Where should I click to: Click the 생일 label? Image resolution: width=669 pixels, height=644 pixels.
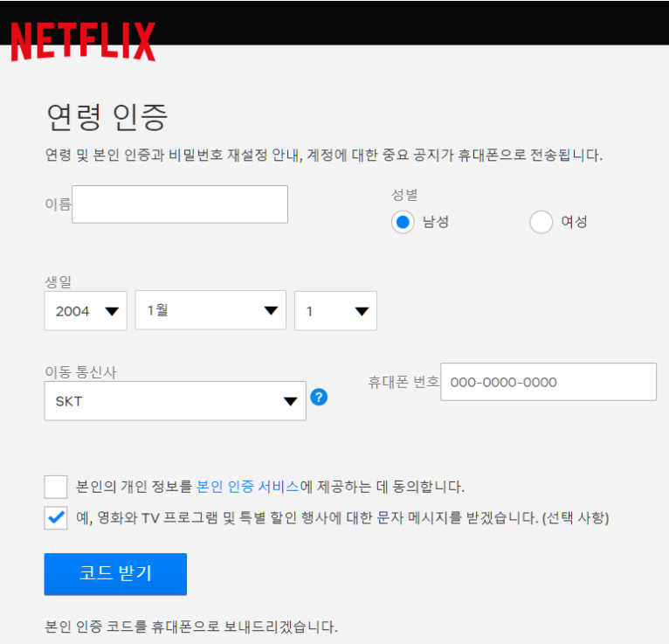point(59,282)
